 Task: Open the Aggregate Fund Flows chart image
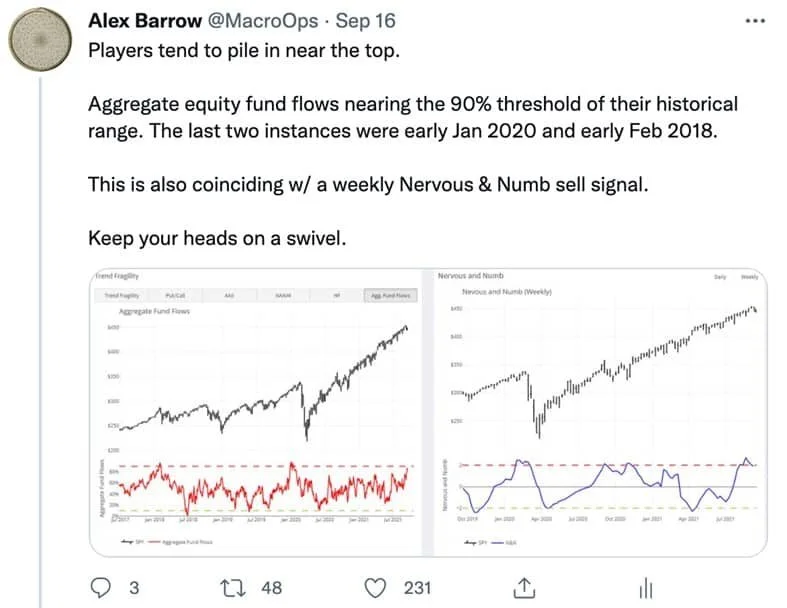pyautogui.click(x=256, y=413)
